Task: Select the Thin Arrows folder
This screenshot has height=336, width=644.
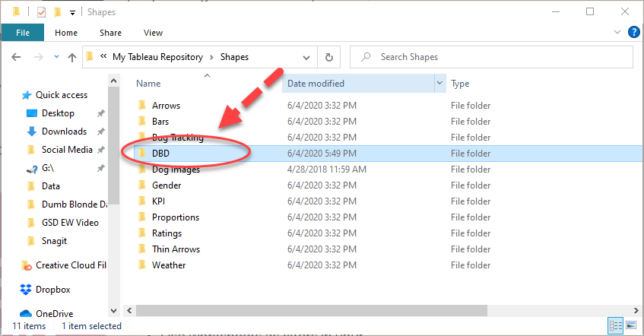Action: [176, 249]
